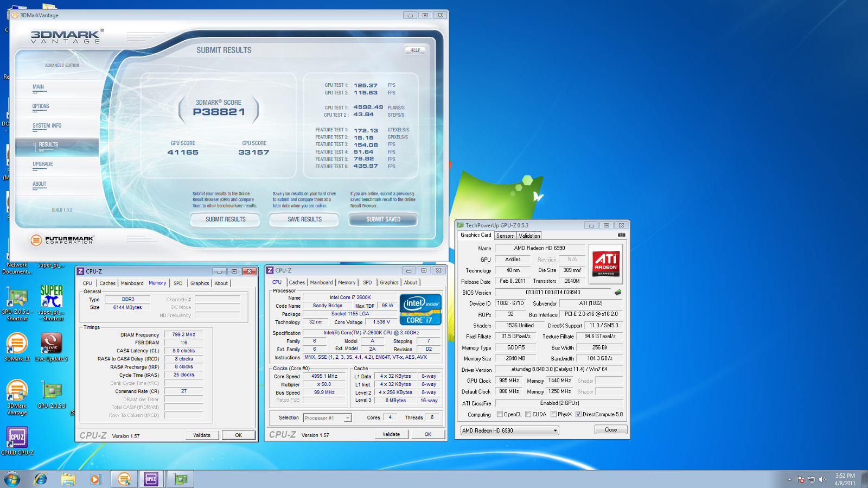Click the 3DMark score P38821
Screen dimensions: 868x488
click(x=219, y=112)
